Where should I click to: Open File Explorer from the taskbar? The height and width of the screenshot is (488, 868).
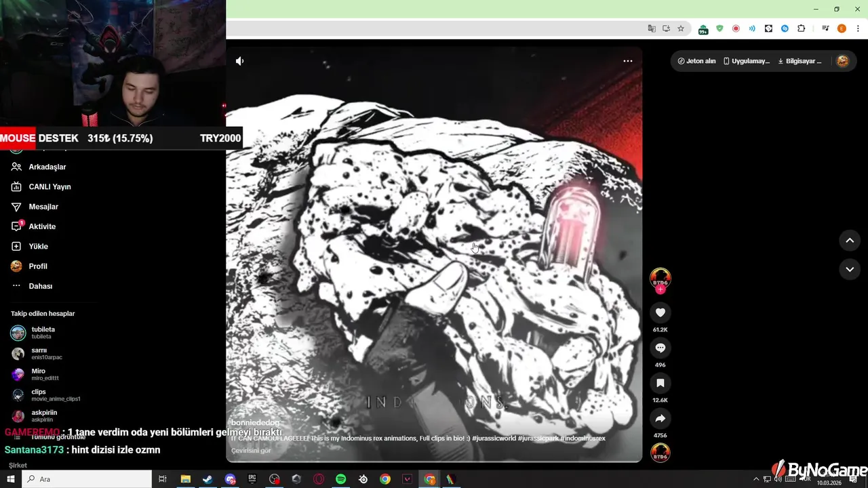185,479
